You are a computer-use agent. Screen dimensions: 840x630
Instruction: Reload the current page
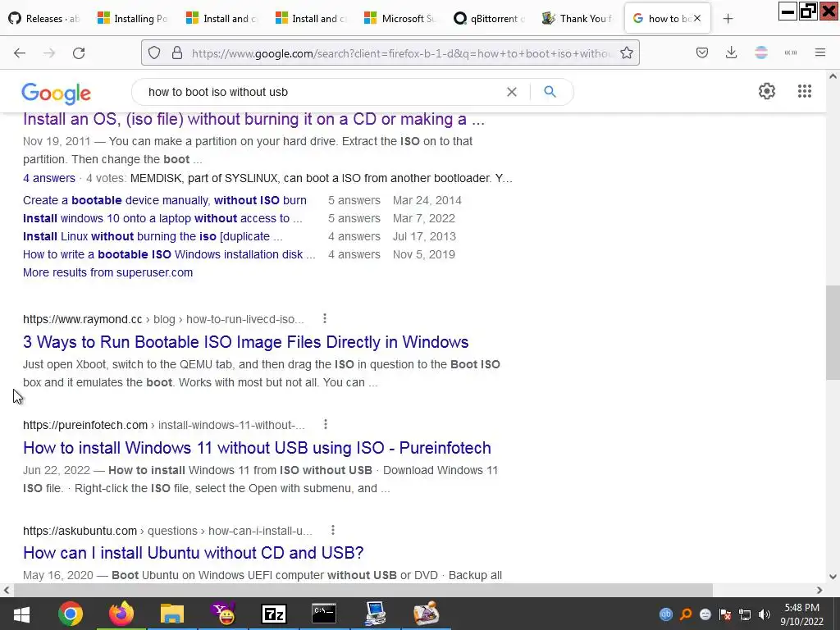pyautogui.click(x=79, y=52)
